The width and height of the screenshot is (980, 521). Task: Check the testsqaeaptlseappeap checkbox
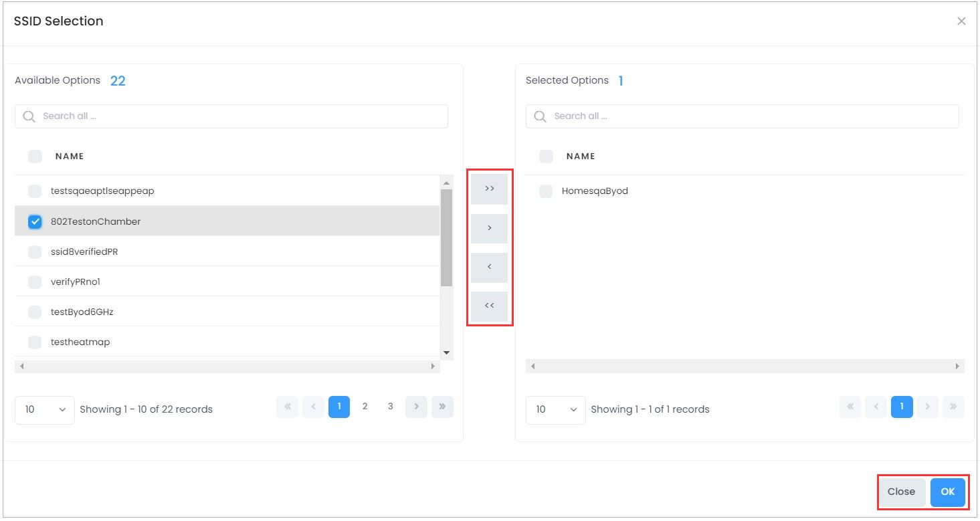[35, 191]
